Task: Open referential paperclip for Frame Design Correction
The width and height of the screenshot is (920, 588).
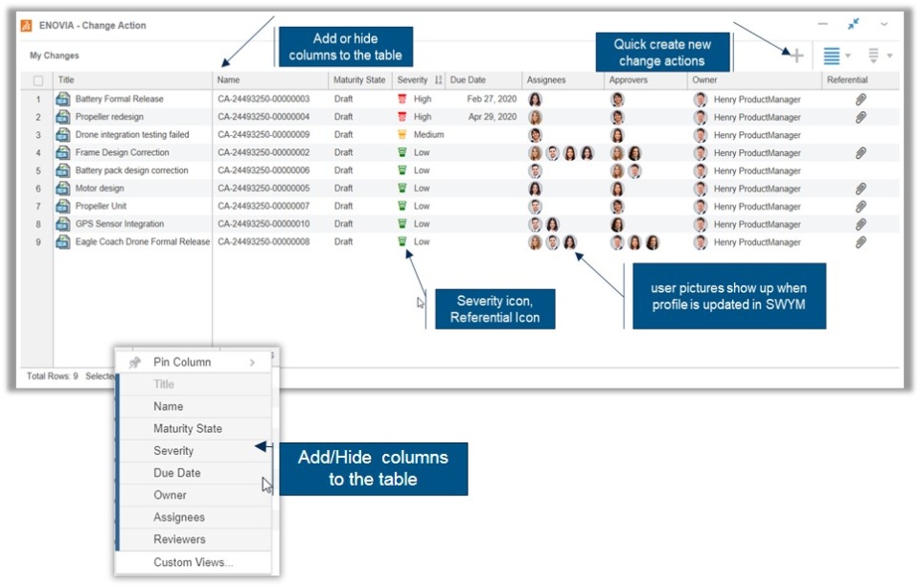Action: click(x=861, y=153)
